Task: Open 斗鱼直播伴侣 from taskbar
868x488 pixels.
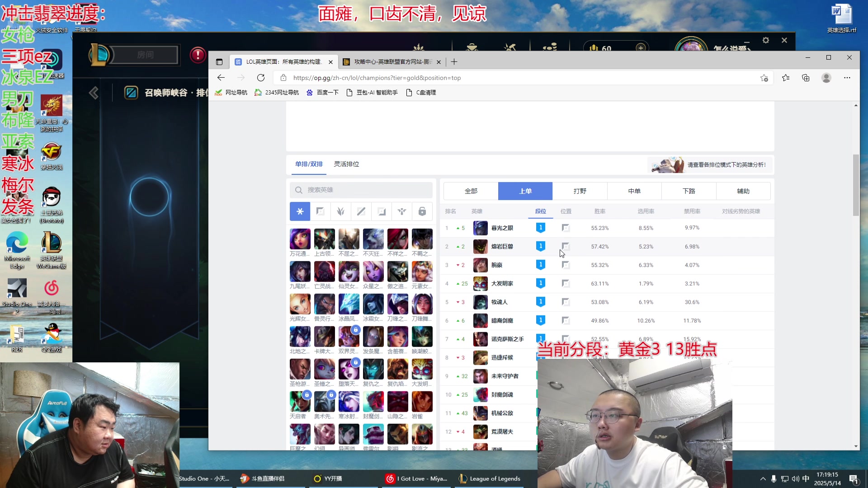Action: point(262,479)
